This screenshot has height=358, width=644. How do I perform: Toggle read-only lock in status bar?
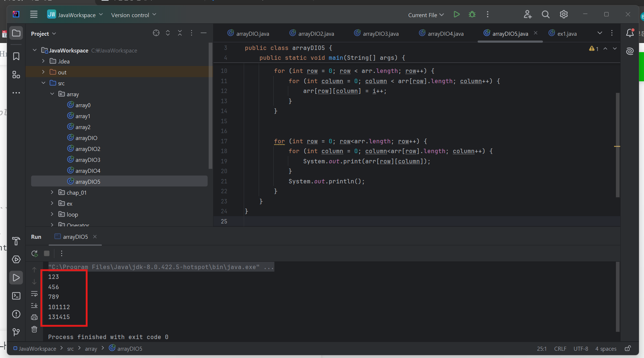point(628,349)
